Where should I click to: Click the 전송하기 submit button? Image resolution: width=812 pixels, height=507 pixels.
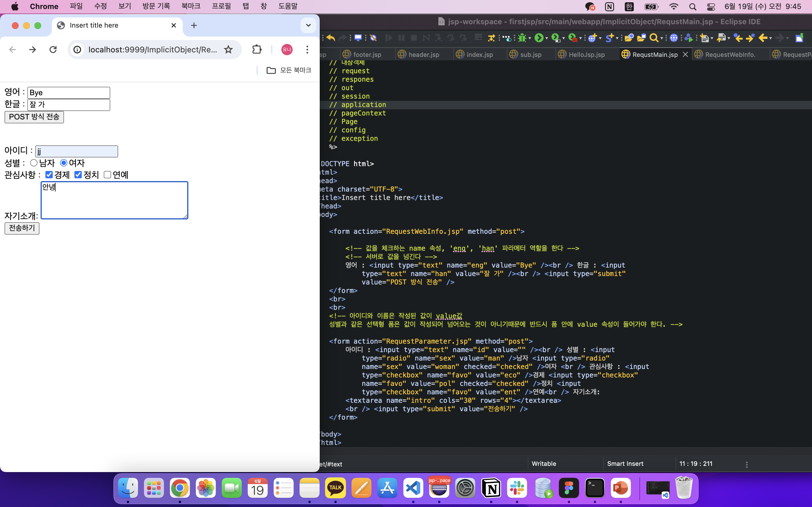(x=22, y=228)
